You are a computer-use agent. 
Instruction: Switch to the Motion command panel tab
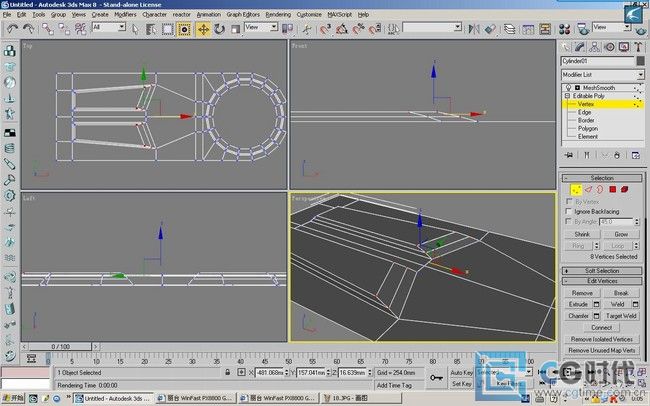click(609, 47)
